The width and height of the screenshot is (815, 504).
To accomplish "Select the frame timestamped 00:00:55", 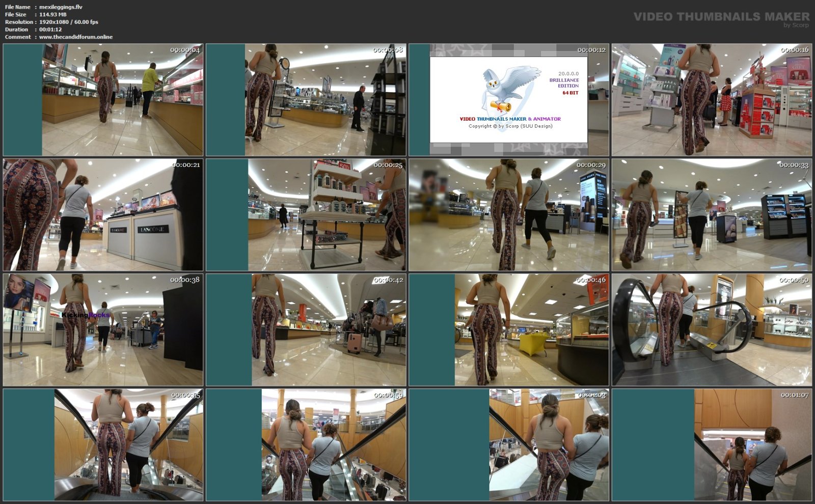I will click(103, 445).
